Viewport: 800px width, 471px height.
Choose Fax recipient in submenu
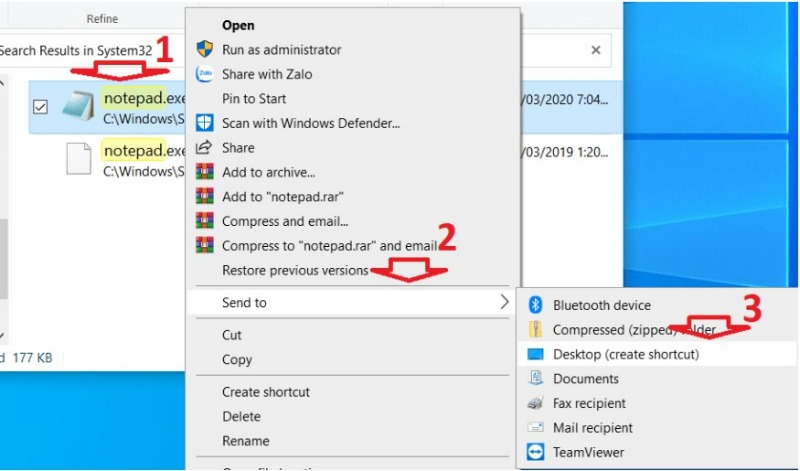tap(589, 403)
